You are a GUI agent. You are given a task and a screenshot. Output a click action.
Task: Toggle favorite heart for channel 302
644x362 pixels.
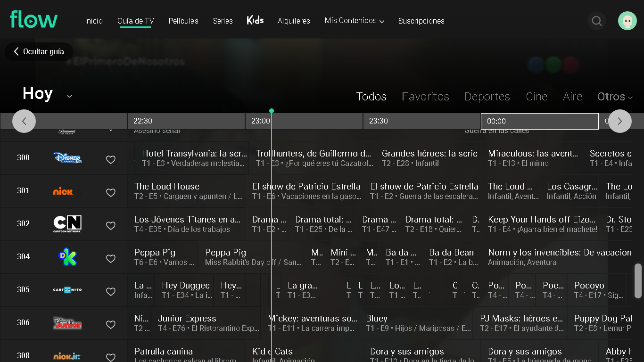tap(111, 226)
